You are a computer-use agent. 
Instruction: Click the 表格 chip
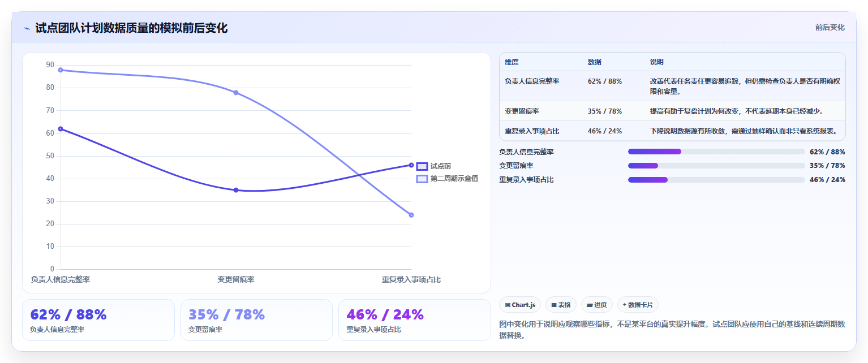point(561,305)
